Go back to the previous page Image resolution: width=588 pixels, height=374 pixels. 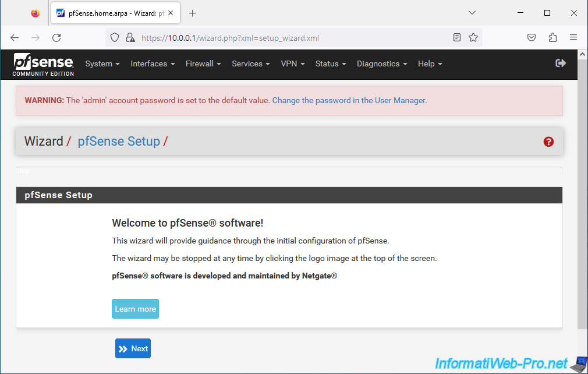point(15,37)
